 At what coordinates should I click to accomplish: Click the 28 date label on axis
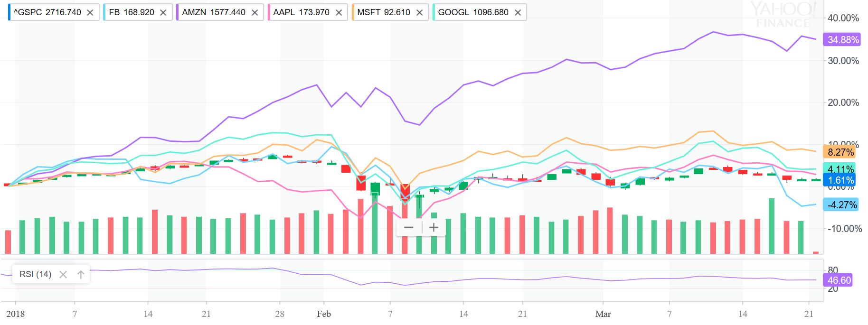280,314
